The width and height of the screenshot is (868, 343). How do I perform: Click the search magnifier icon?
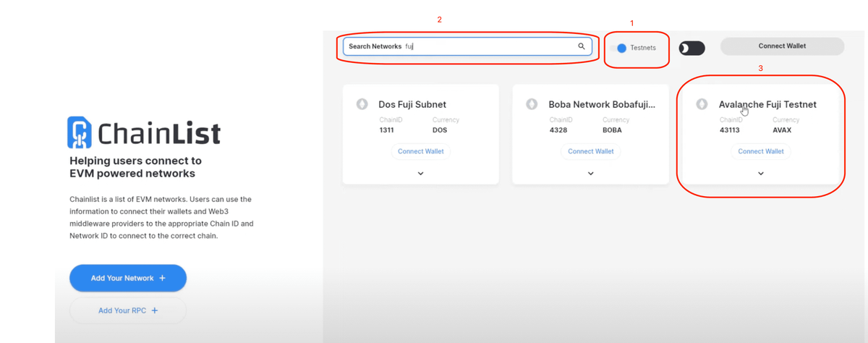pos(582,46)
